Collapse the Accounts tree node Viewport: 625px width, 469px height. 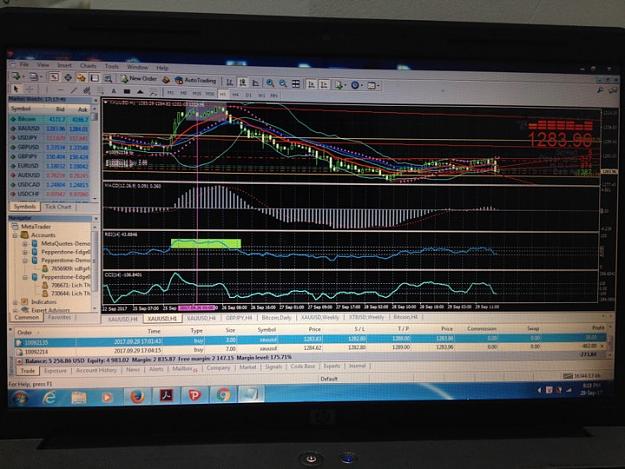click(x=15, y=235)
